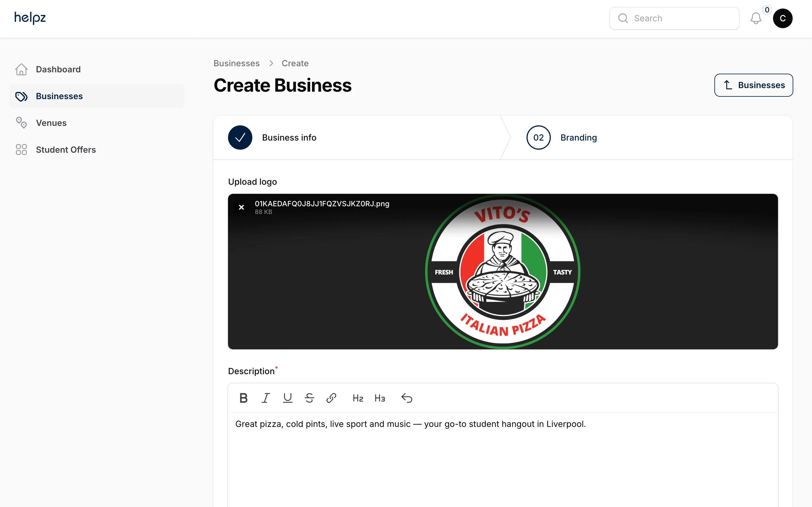Click the search magnifier icon
The width and height of the screenshot is (812, 507).
[x=623, y=19]
